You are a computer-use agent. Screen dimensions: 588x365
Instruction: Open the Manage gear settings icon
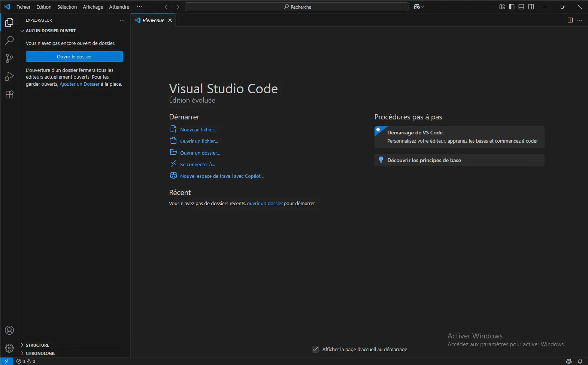9,348
